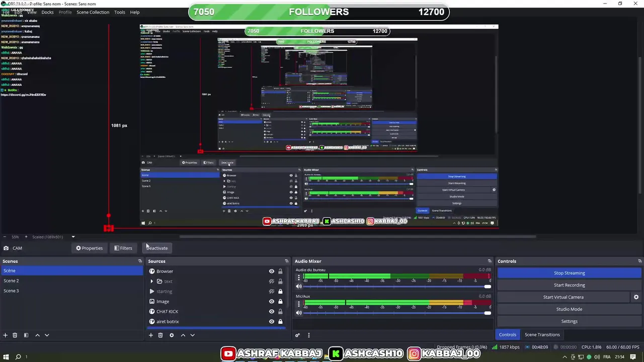Viewport: 644px width, 362px height.
Task: Open the Tools menu
Action: tap(119, 12)
